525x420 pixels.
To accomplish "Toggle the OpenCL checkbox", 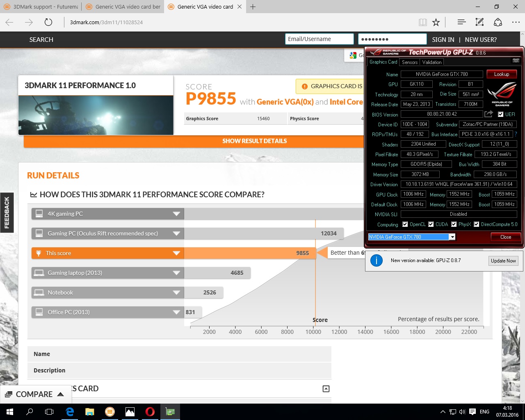I will [x=405, y=224].
